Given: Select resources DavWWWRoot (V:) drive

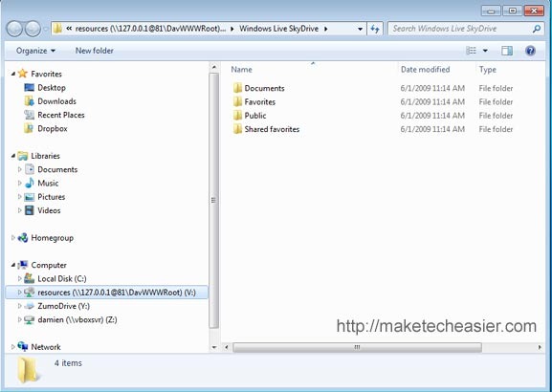Looking at the screenshot, I should pyautogui.click(x=106, y=293).
